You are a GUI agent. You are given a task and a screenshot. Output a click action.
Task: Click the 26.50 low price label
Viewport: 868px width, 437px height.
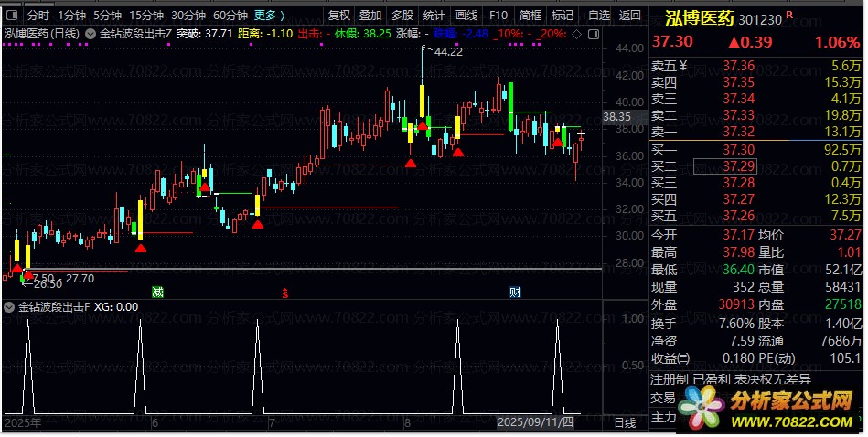48,283
